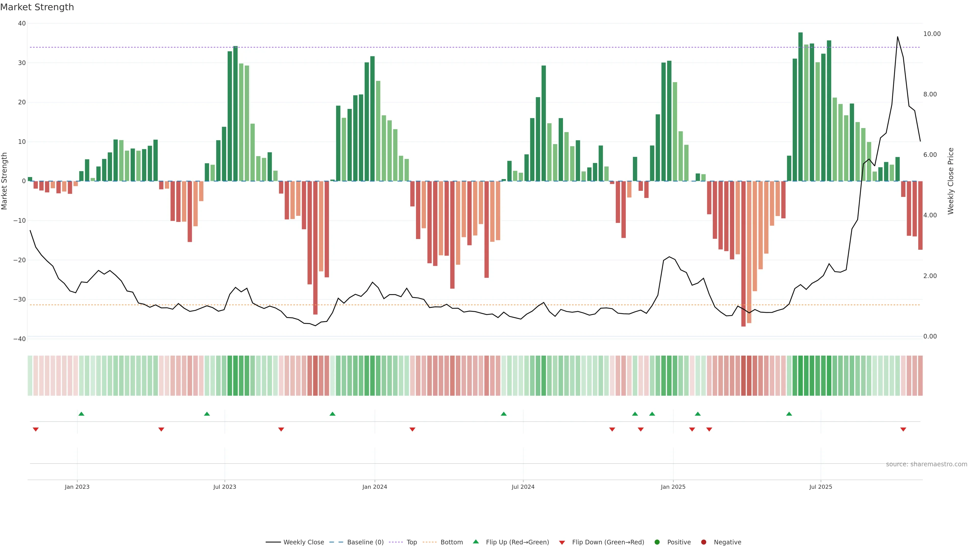
Task: Click the Jul 2025 x-axis label
Action: (820, 487)
